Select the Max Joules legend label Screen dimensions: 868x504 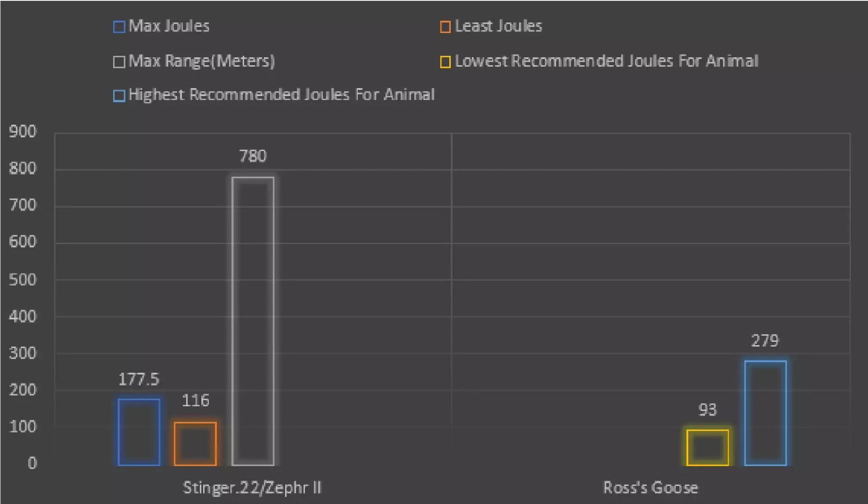point(169,26)
